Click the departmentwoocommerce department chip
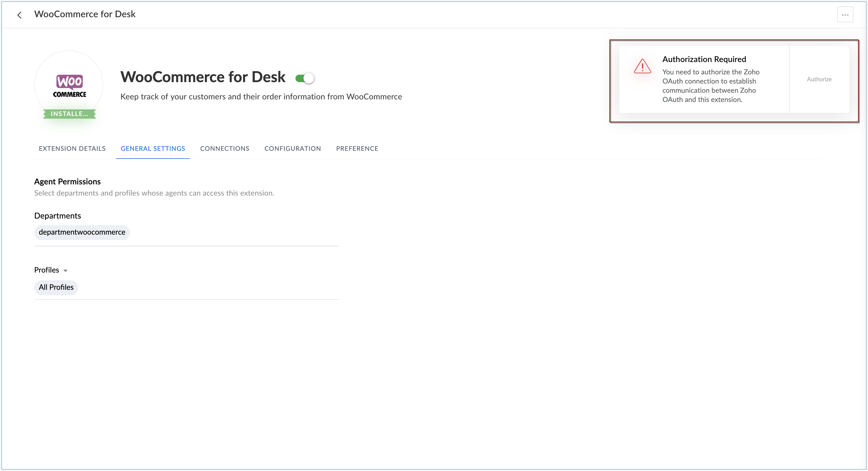 pyautogui.click(x=82, y=232)
